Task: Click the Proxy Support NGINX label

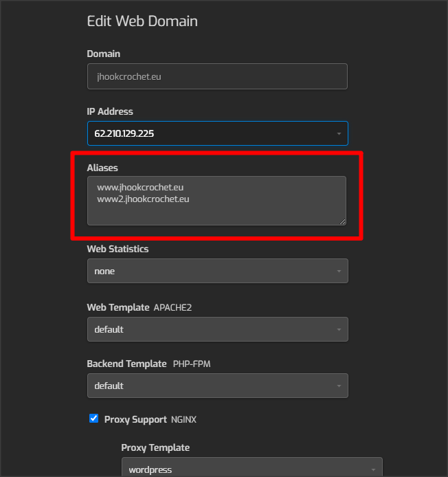Action: [x=150, y=419]
